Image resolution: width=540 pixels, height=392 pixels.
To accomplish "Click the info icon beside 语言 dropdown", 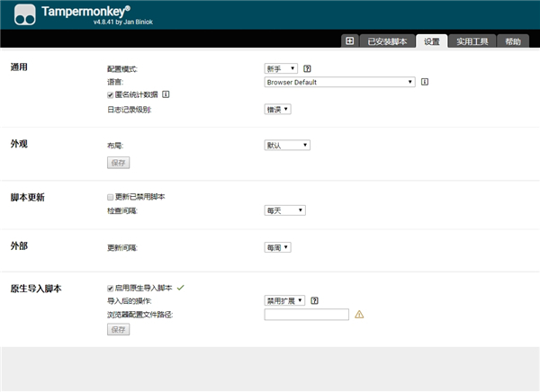I will (424, 82).
